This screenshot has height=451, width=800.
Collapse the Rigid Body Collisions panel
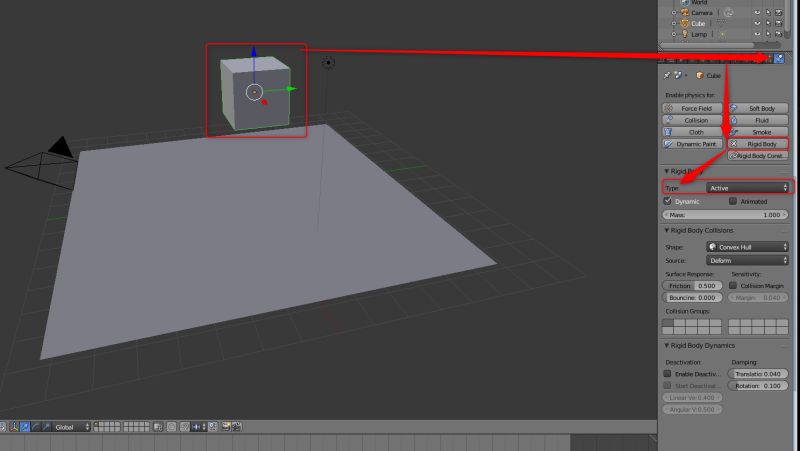point(666,230)
